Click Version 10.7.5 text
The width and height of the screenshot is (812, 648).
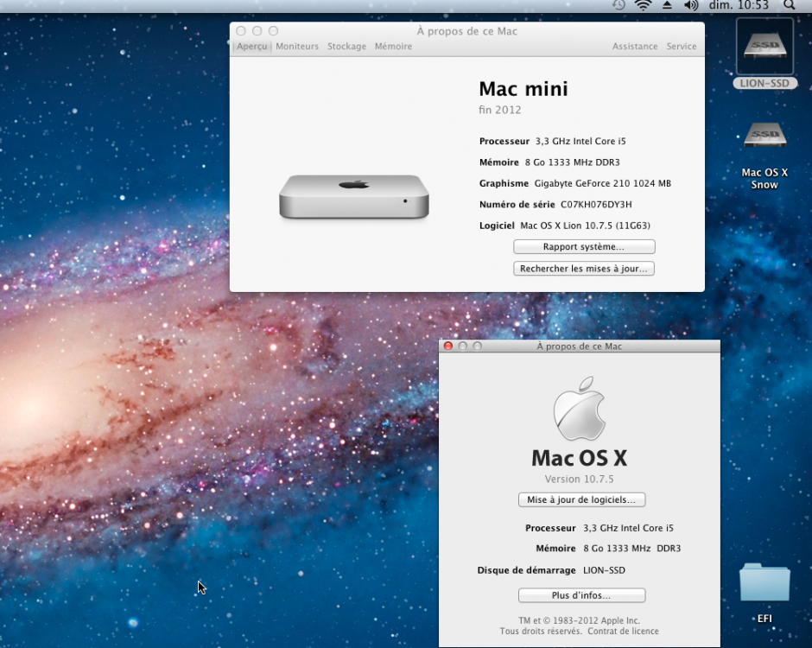(579, 480)
